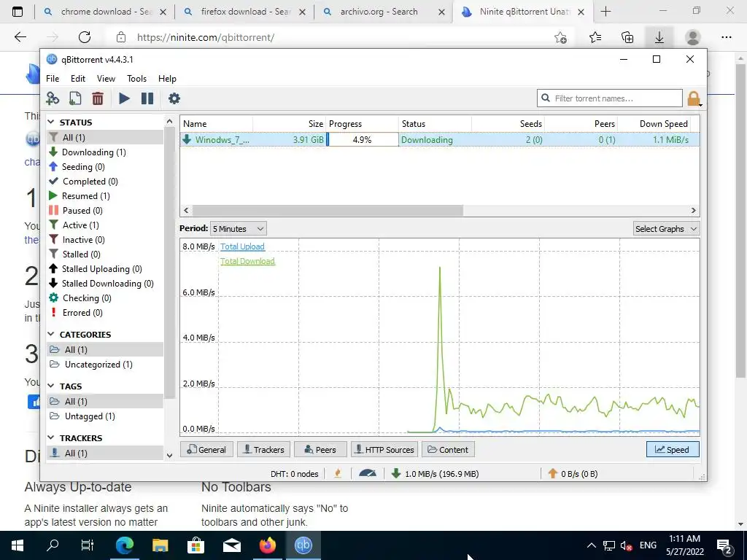
Task: Collapse the TRACKERS section
Action: pyautogui.click(x=51, y=437)
